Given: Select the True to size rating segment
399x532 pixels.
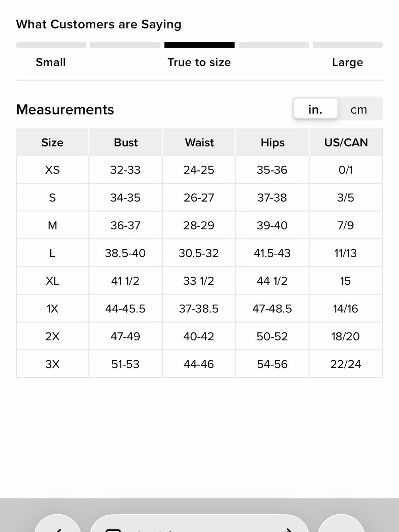Looking at the screenshot, I should (199, 45).
